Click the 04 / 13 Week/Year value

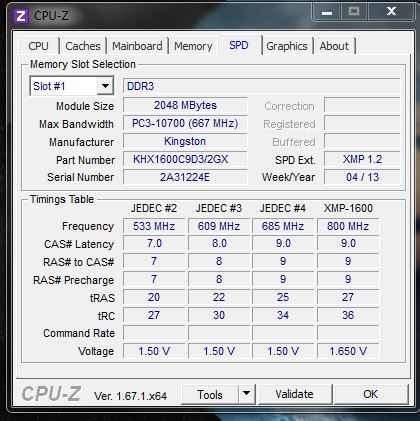362,177
